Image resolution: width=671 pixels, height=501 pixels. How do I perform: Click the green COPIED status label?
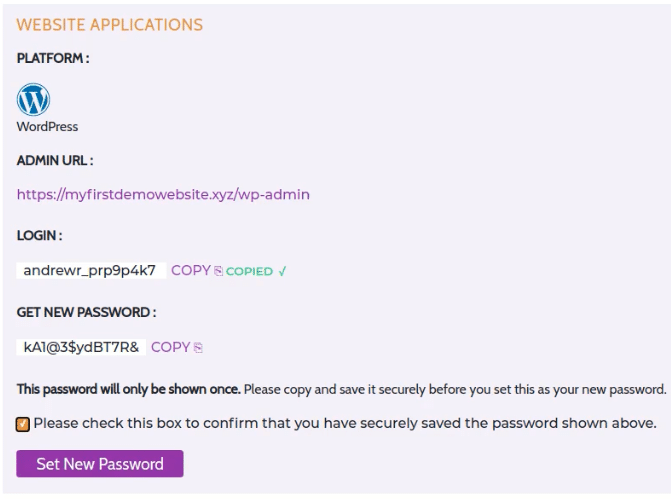(x=249, y=271)
